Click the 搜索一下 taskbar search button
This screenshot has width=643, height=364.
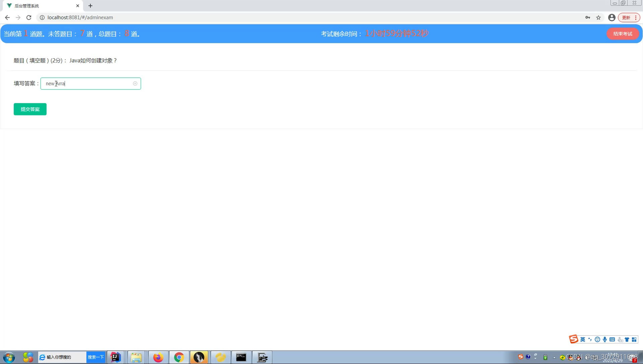96,357
